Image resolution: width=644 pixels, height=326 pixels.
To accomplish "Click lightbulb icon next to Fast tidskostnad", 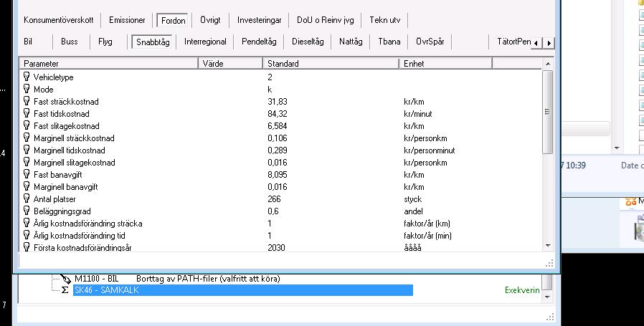I will pos(27,113).
